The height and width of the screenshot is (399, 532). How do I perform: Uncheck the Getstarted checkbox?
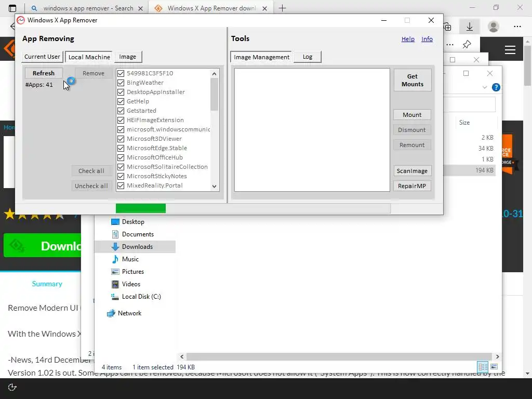click(x=121, y=111)
